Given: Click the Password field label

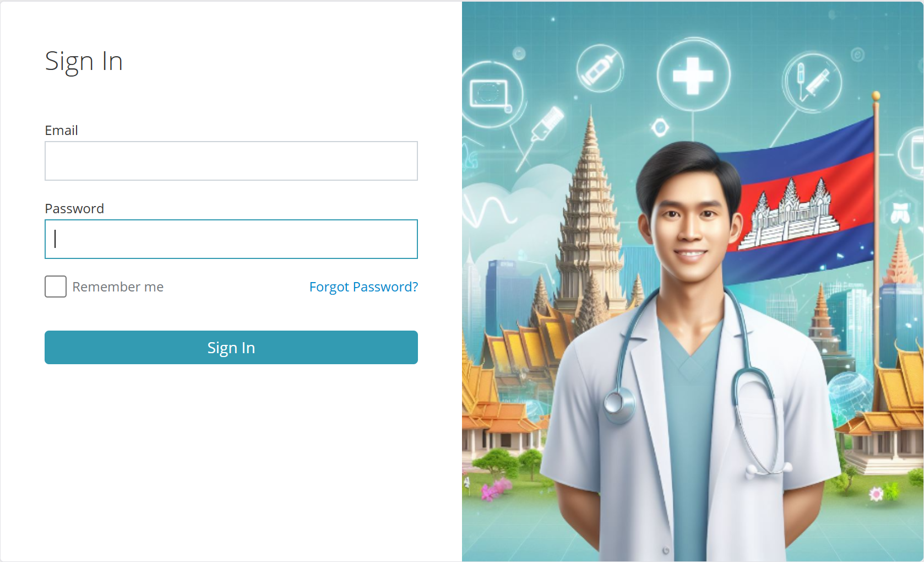Looking at the screenshot, I should (74, 209).
